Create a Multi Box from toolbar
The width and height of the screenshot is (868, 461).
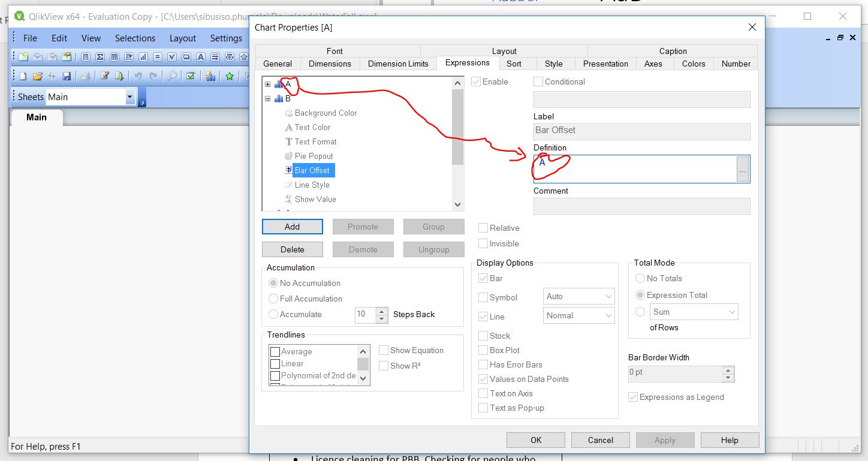coord(129,57)
